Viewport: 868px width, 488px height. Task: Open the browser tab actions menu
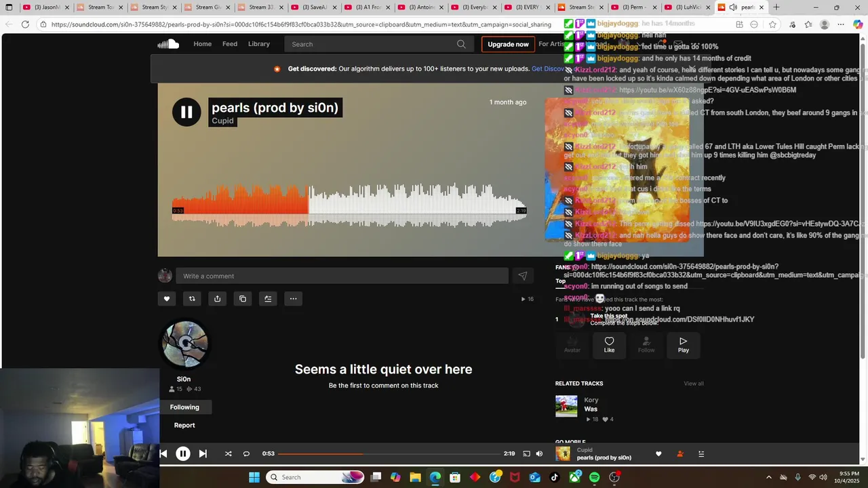[x=9, y=7]
